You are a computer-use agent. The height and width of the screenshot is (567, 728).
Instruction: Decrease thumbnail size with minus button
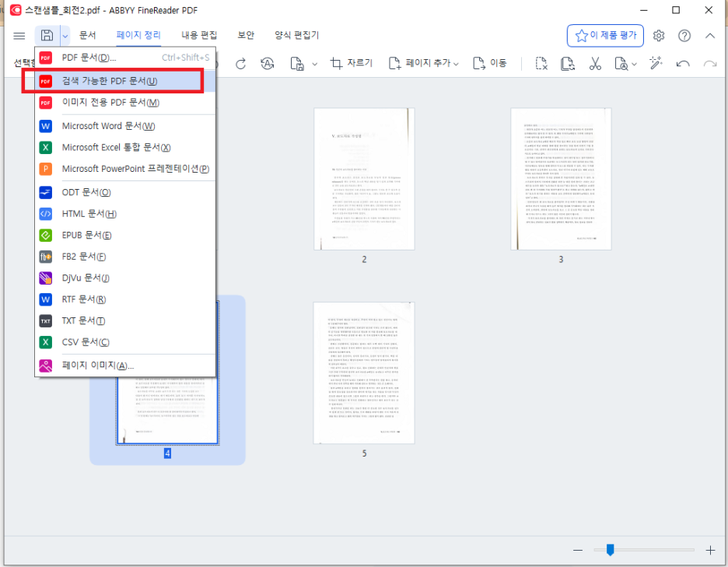(578, 551)
